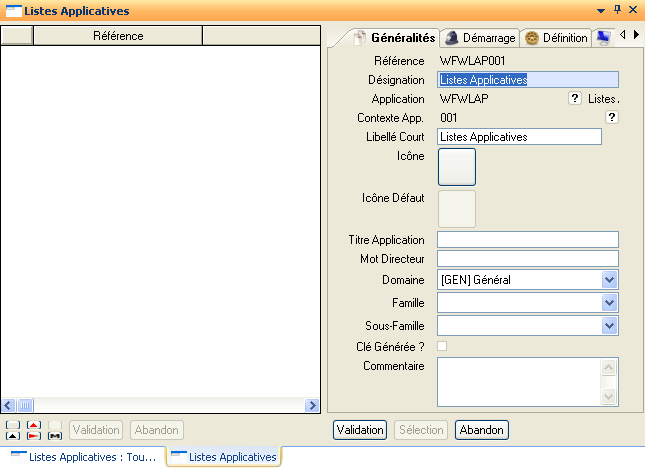Switch to the Démarrage tab
The height and width of the screenshot is (469, 645).
[480, 37]
